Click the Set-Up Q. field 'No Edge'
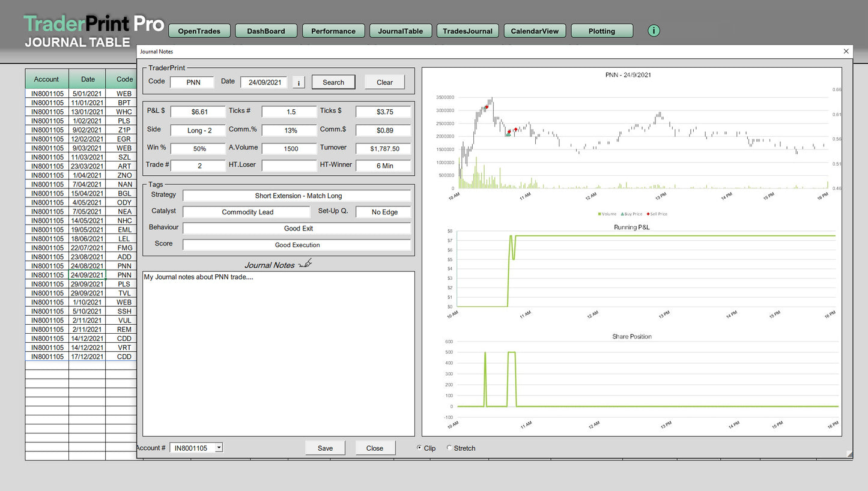 (384, 212)
